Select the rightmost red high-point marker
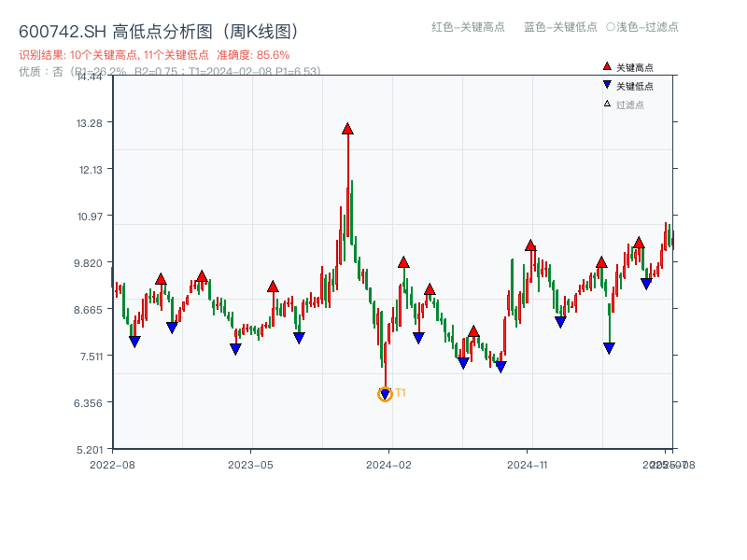This screenshot has height=560, width=747. [x=639, y=243]
